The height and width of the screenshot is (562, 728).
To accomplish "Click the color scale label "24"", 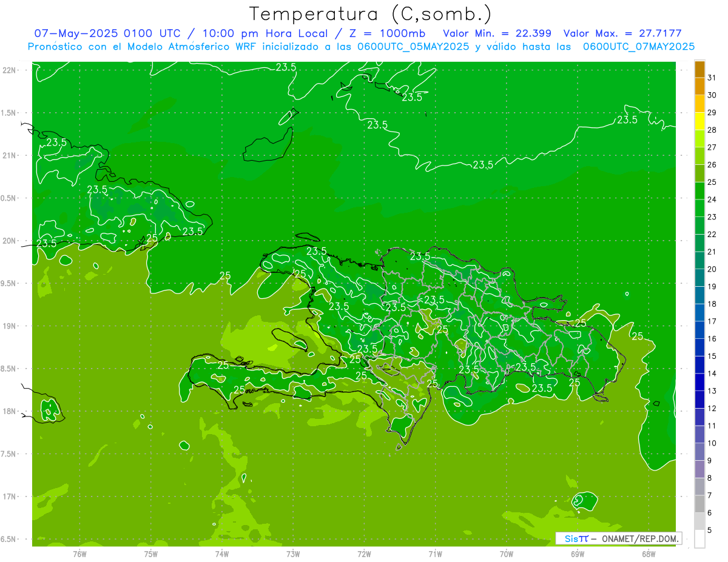I will pos(712,199).
